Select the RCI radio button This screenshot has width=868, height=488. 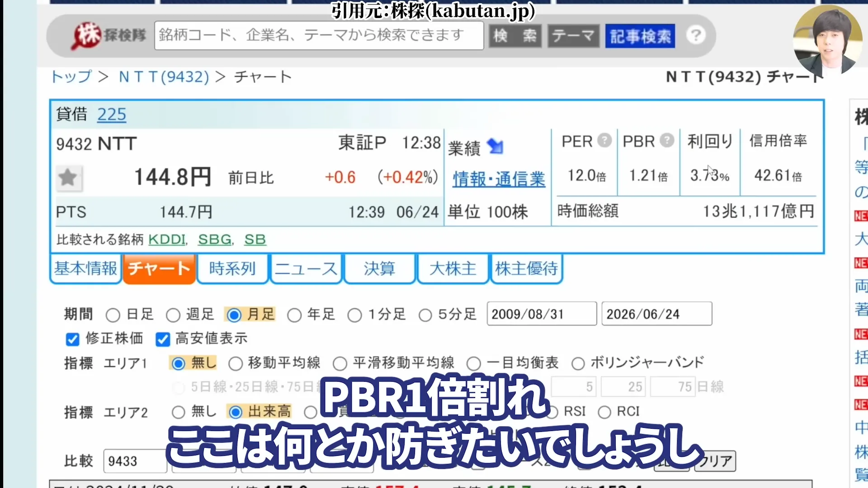click(x=604, y=412)
